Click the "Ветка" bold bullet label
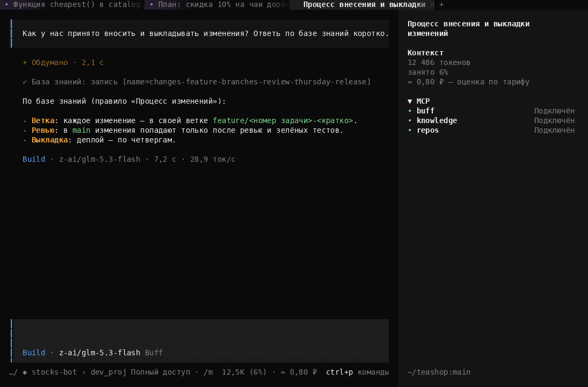This screenshot has width=588, height=387. (x=43, y=120)
